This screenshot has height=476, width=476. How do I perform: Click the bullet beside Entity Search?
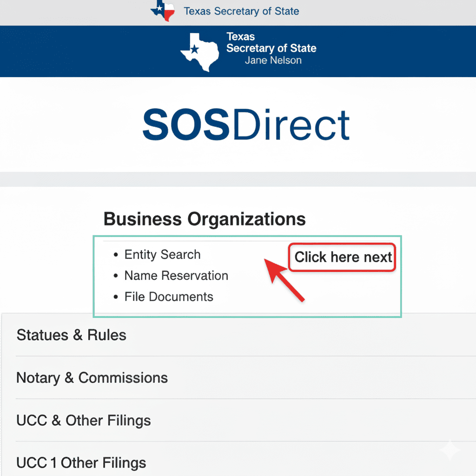coord(116,255)
